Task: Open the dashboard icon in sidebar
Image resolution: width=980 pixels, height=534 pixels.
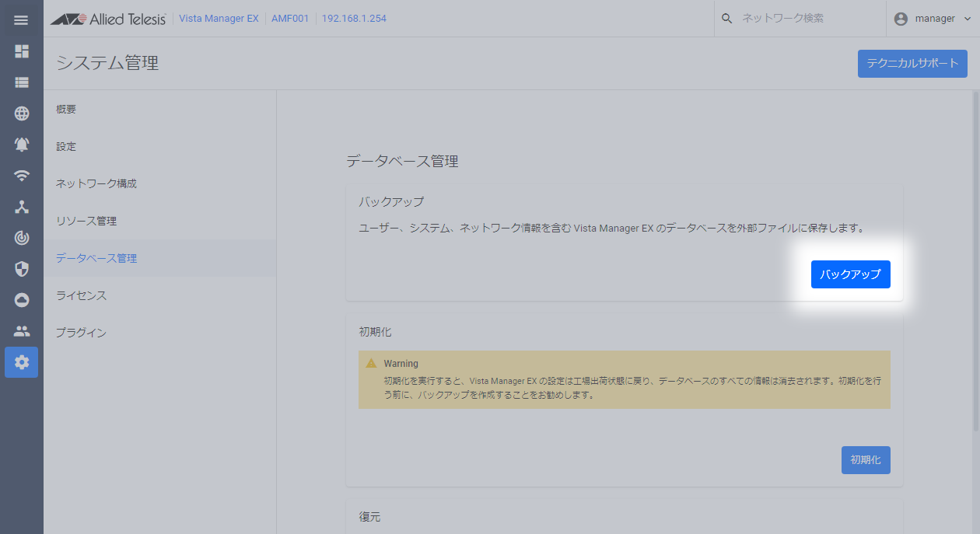Action: [x=22, y=51]
